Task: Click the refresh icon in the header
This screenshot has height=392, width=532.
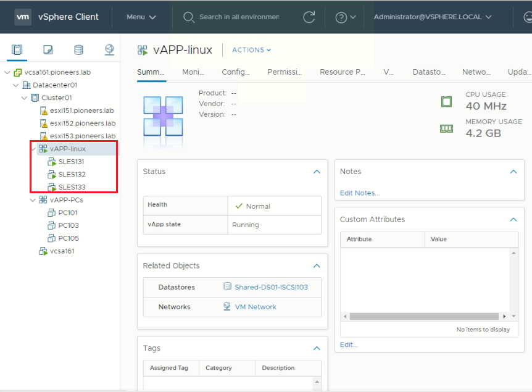Action: click(309, 17)
